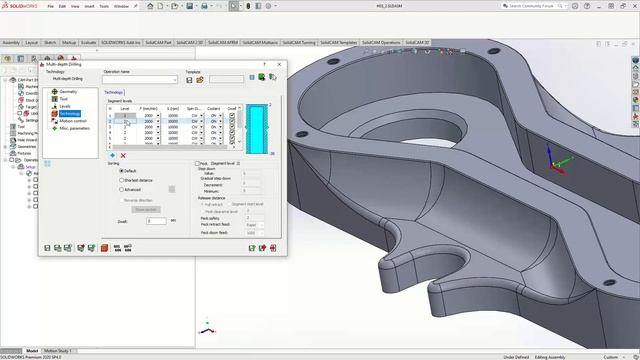Add a new segment level with plus icon
Image resolution: width=640 pixels, height=360 pixels.
tap(112, 156)
